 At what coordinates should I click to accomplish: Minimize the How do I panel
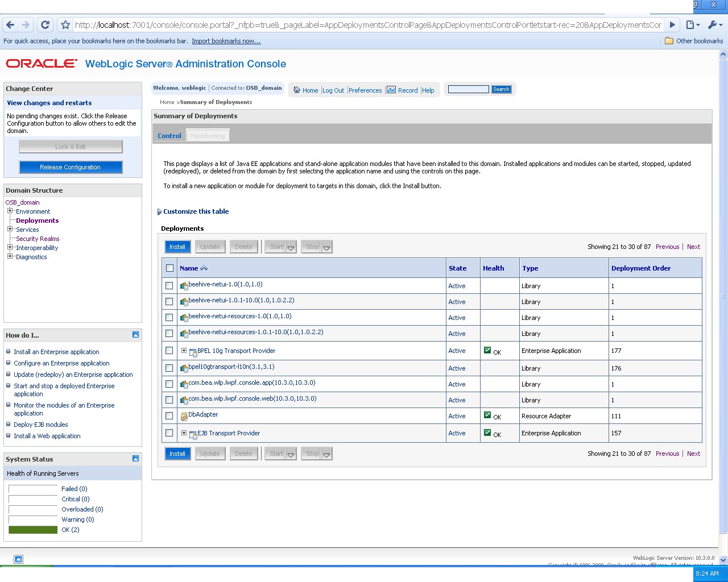[x=135, y=335]
